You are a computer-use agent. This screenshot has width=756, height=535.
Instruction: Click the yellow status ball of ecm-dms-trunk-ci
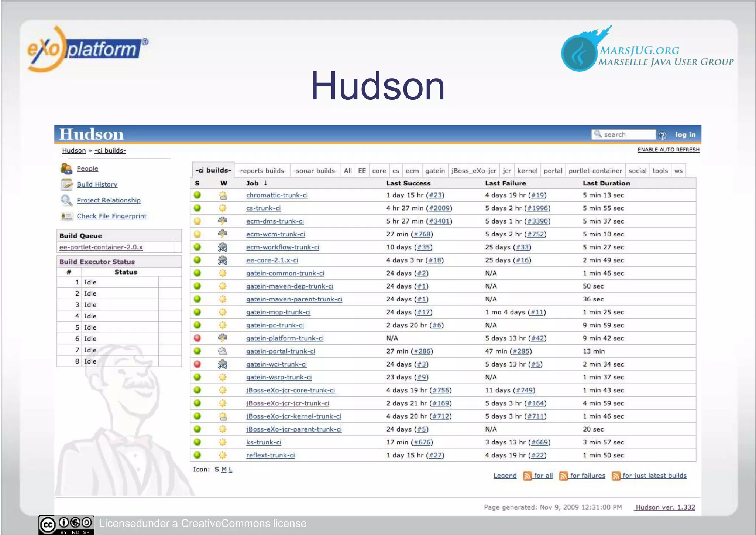(197, 221)
